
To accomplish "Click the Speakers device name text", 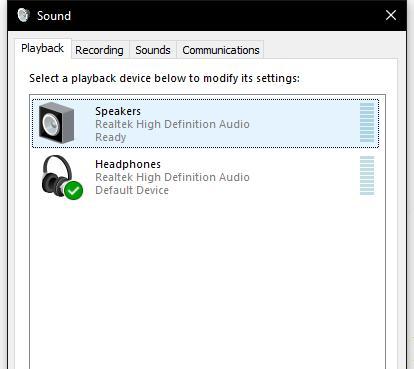I will [118, 111].
